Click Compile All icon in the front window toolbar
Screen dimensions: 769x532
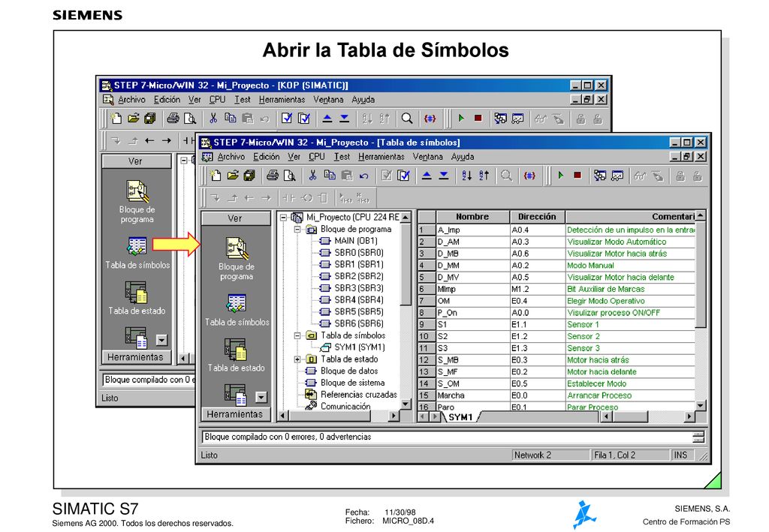click(403, 176)
